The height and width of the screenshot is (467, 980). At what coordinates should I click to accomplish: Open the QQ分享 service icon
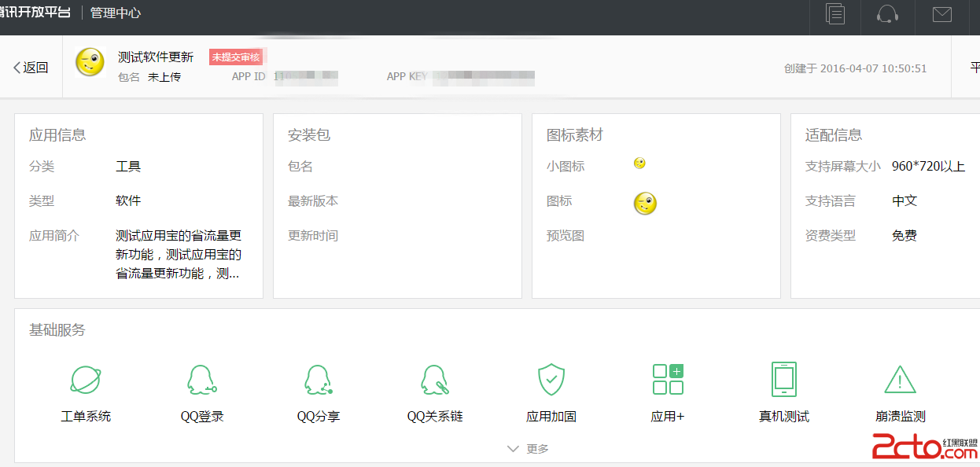[319, 380]
